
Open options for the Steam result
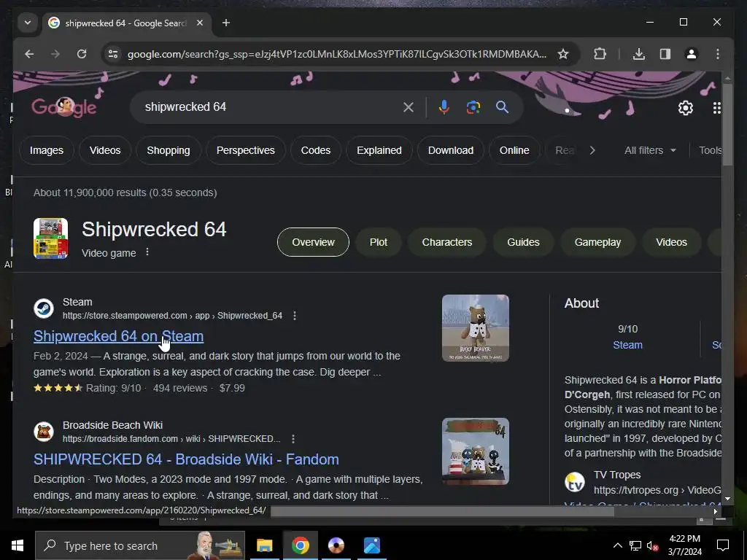(x=295, y=316)
